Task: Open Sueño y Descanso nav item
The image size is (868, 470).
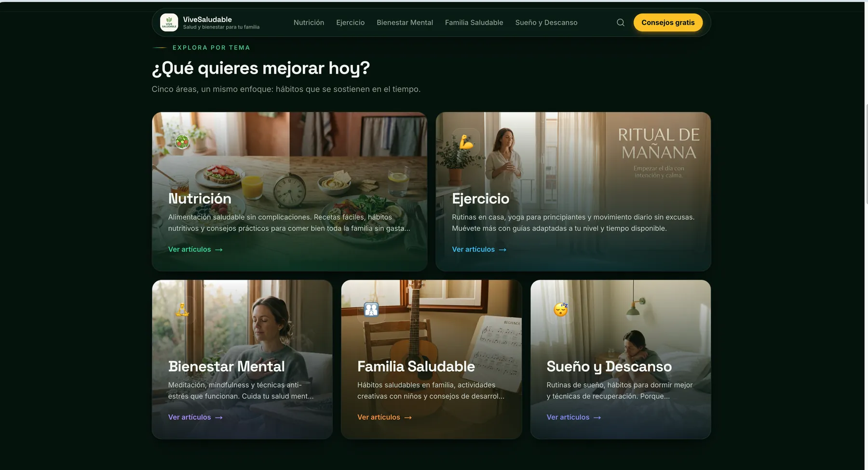Action: click(x=546, y=23)
